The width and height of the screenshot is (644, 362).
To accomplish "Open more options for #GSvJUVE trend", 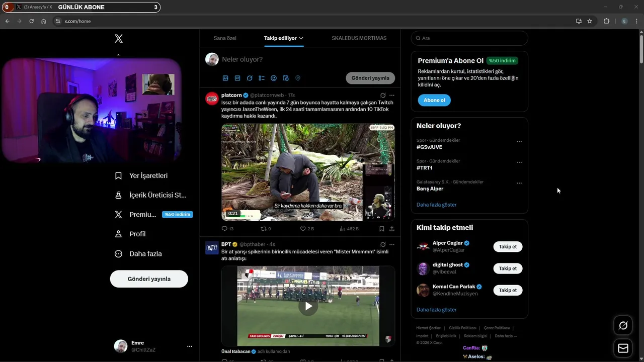I will click(x=519, y=142).
